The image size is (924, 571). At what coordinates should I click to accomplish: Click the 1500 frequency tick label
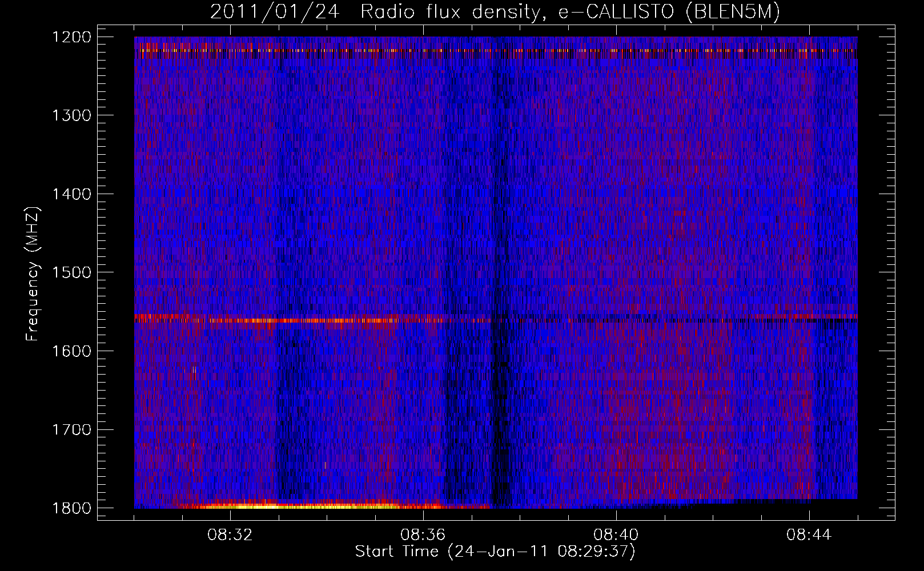[x=72, y=272]
